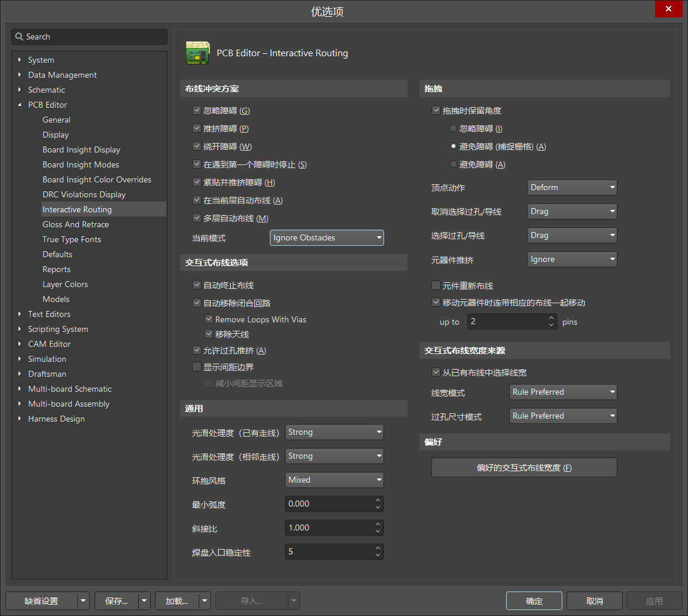The width and height of the screenshot is (688, 616).
Task: Increase the up to pins count
Action: coord(551,318)
